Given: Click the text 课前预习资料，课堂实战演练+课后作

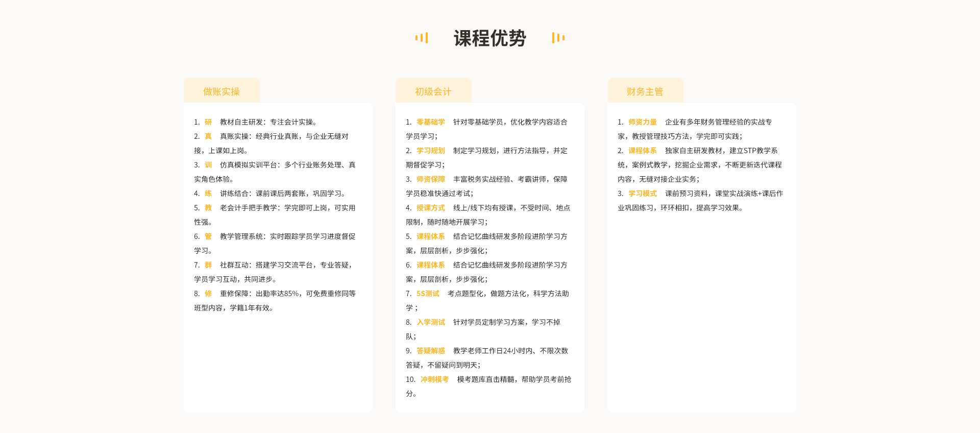Looking at the screenshot, I should 724,194.
